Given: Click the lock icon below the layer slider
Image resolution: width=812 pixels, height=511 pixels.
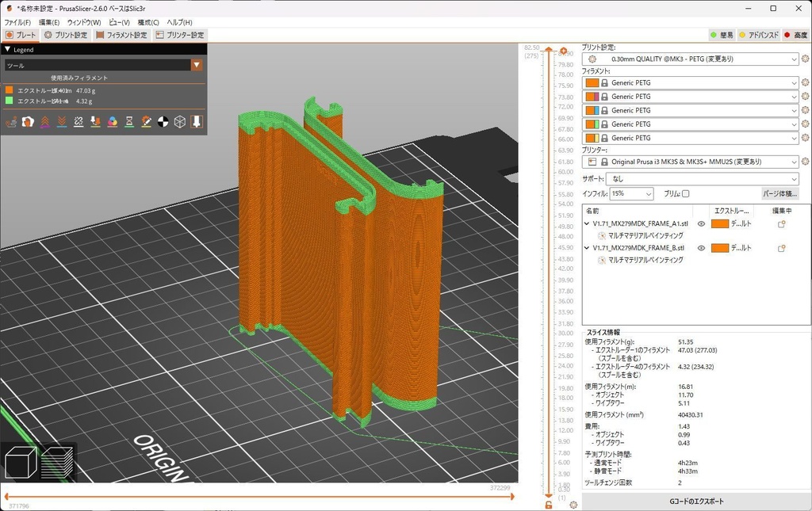Looking at the screenshot, I should click(548, 504).
